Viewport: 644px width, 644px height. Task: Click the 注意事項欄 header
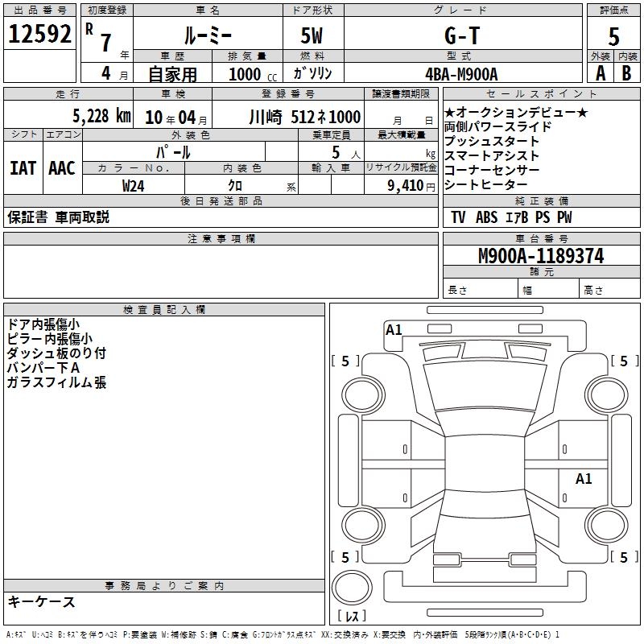click(221, 238)
